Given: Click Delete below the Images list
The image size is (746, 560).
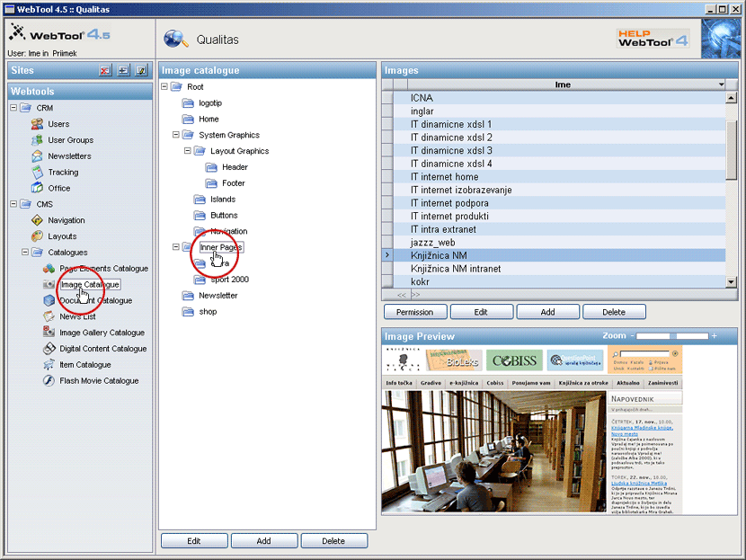Looking at the screenshot, I should coord(614,312).
